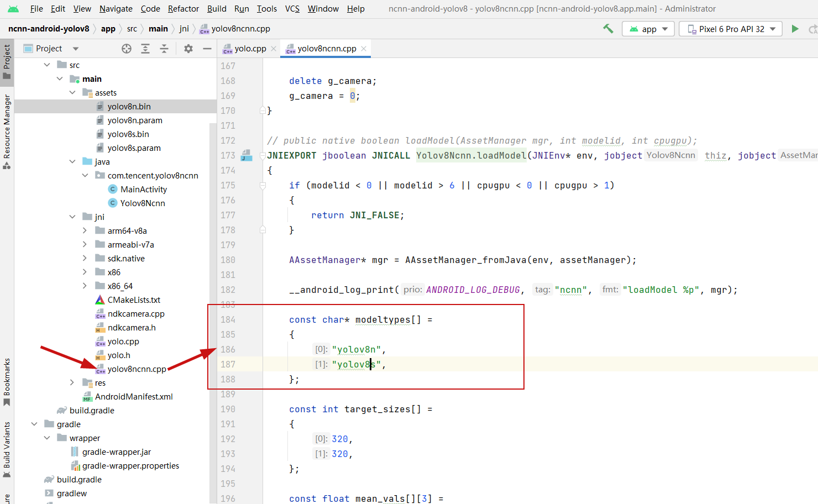
Task: Click the Project panel vertical scrollbar
Action: click(x=213, y=312)
